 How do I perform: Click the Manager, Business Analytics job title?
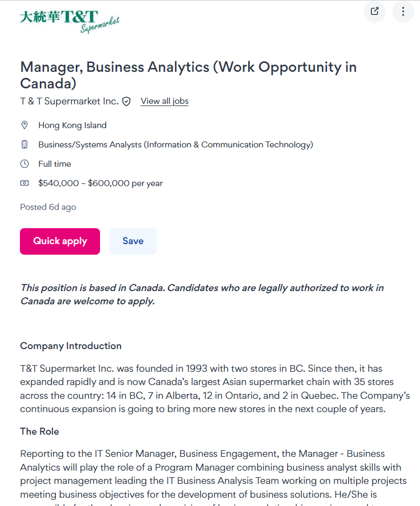click(x=188, y=75)
